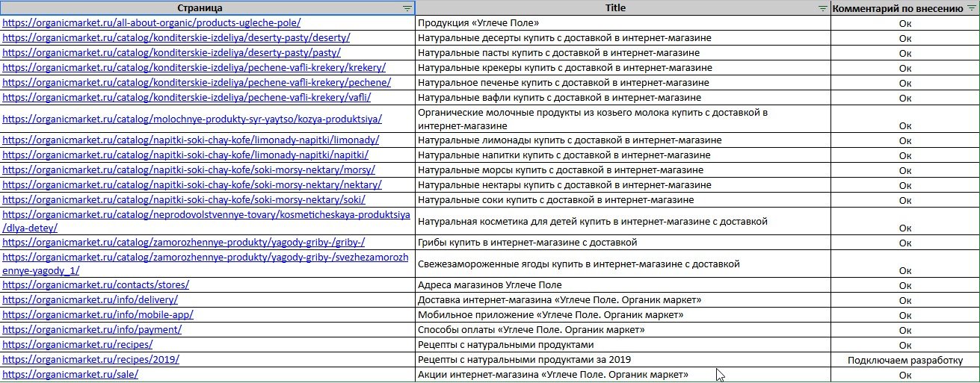This screenshot has height=383, width=980.
Task: Open the soki-morsy-nektary/morsy link
Action: click(188, 170)
